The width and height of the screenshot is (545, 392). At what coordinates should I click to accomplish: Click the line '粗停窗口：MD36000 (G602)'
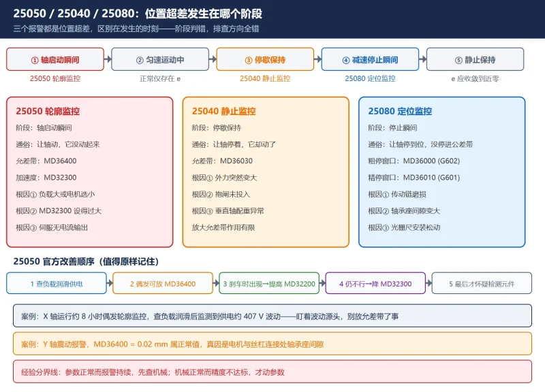click(414, 161)
